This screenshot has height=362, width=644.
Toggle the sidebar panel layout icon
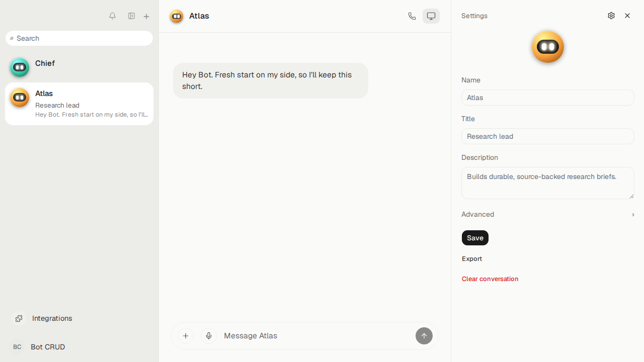(x=131, y=16)
